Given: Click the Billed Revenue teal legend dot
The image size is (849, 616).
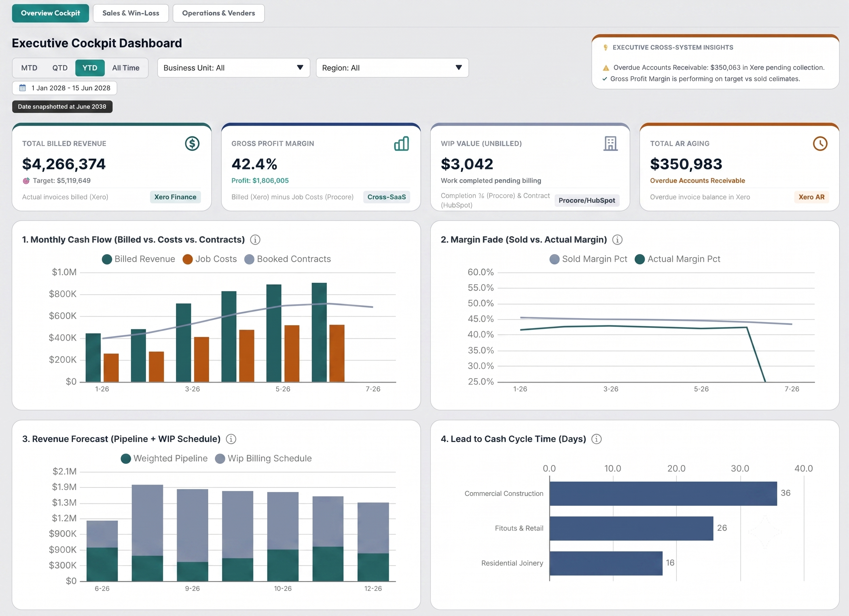Looking at the screenshot, I should pyautogui.click(x=107, y=259).
